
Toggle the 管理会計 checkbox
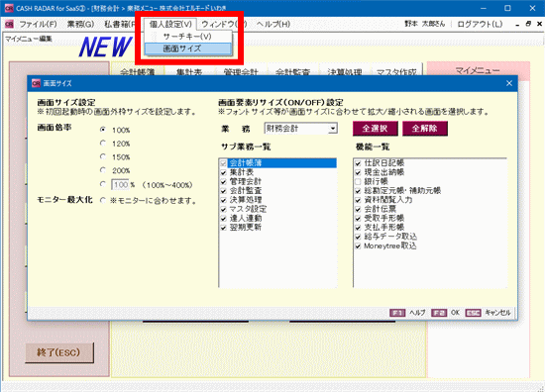tap(223, 181)
